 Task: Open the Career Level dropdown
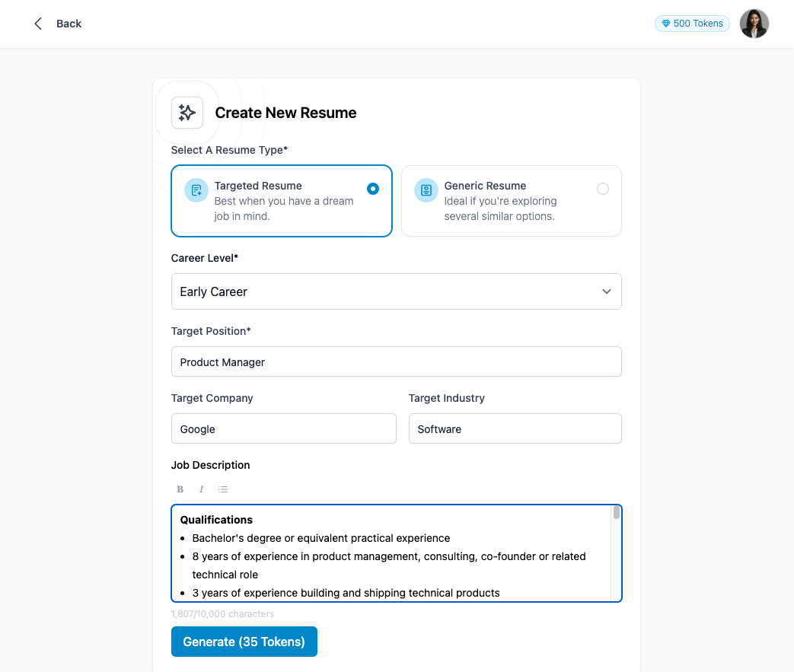[396, 291]
